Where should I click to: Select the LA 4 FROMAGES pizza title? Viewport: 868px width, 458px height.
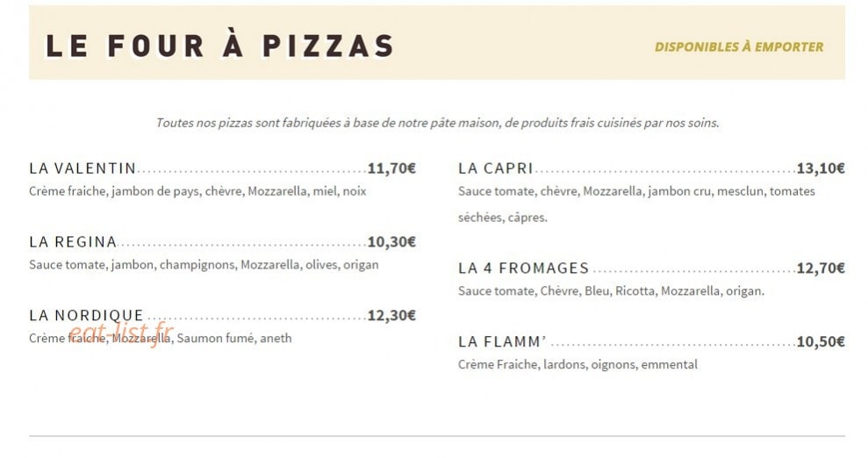click(x=523, y=268)
